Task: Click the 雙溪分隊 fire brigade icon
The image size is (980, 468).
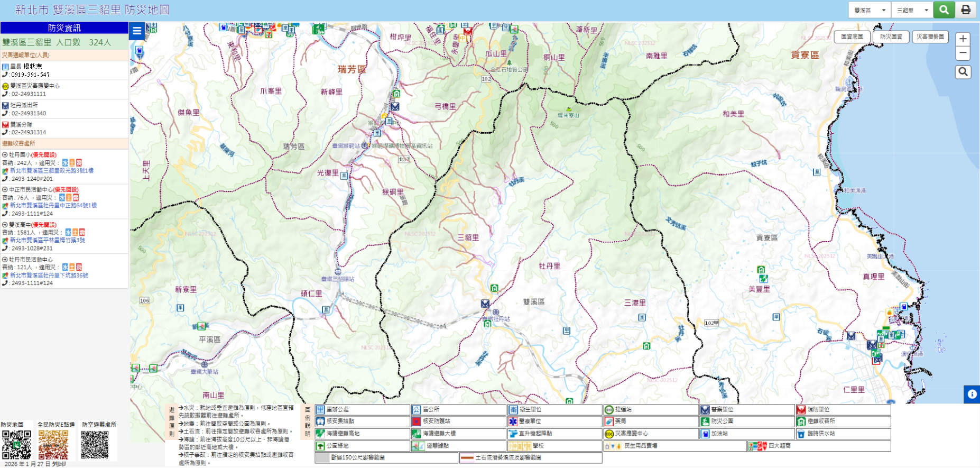Action: [x=5, y=125]
